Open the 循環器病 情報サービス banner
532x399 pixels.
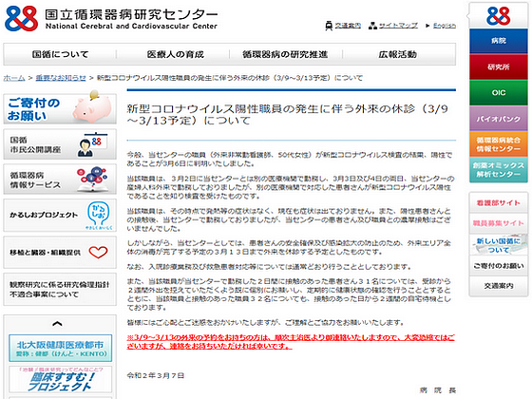point(60,180)
